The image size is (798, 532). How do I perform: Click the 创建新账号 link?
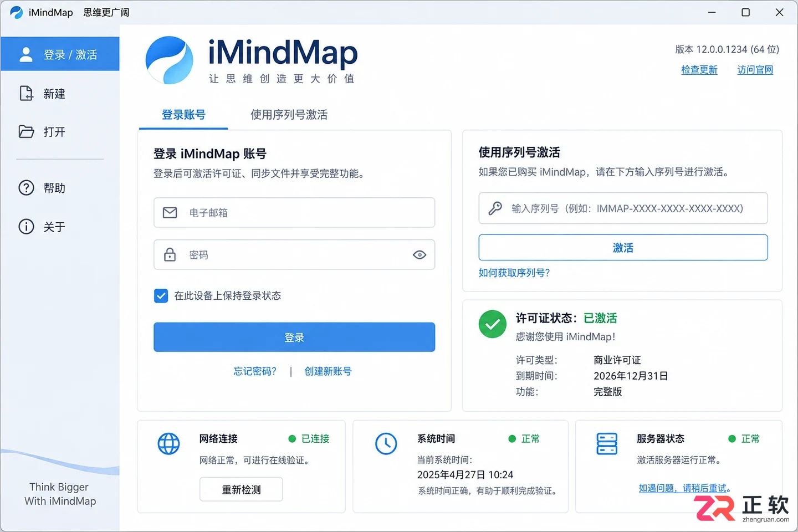coord(328,371)
